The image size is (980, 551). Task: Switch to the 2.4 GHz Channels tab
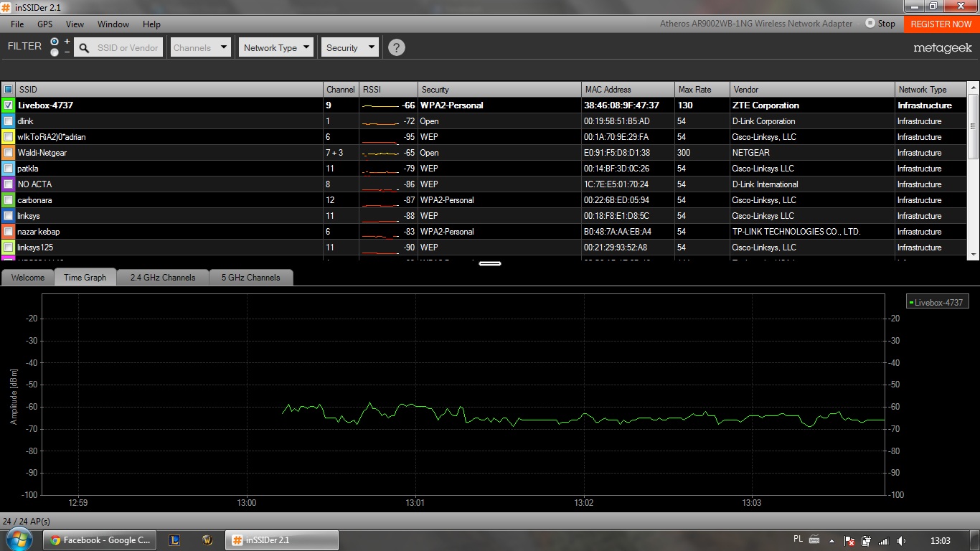163,278
